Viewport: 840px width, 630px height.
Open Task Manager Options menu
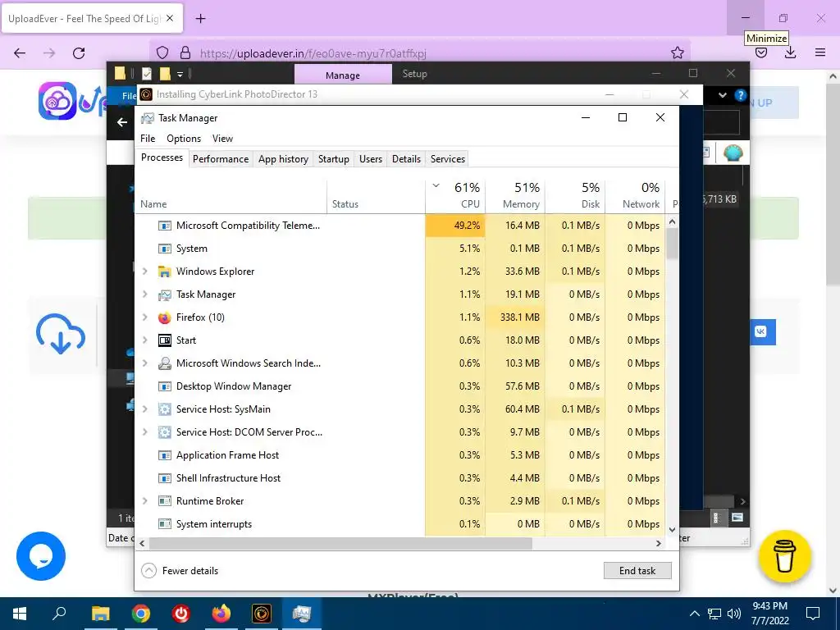pyautogui.click(x=184, y=138)
